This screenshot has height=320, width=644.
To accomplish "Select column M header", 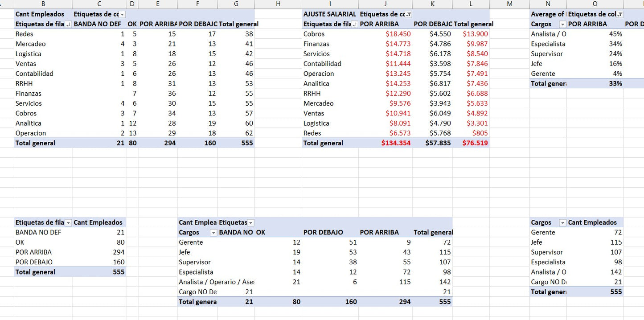I will [x=510, y=4].
